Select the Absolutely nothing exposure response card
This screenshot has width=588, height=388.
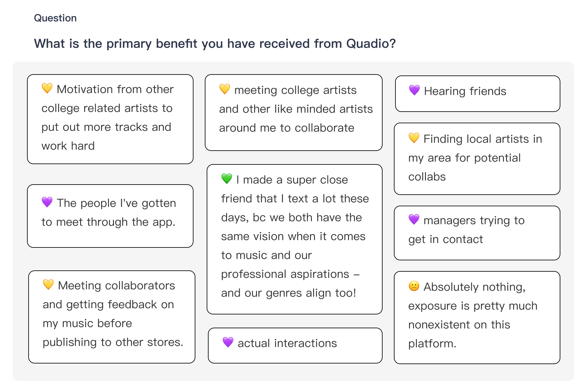coord(477,318)
